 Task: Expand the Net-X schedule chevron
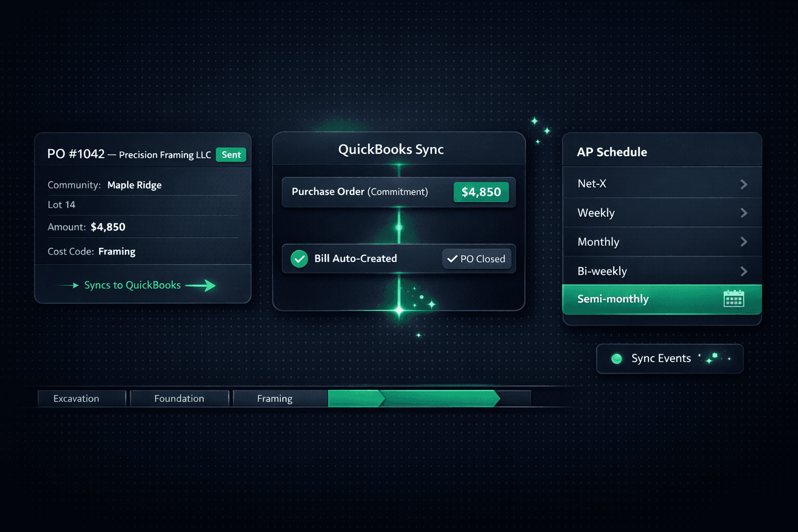point(743,184)
